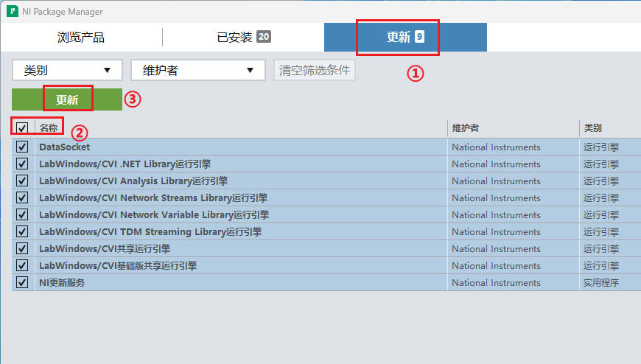Image resolution: width=641 pixels, height=364 pixels.
Task: Select LabWindows/CVI Network Streams Library运行引擎 name
Action: tap(153, 198)
